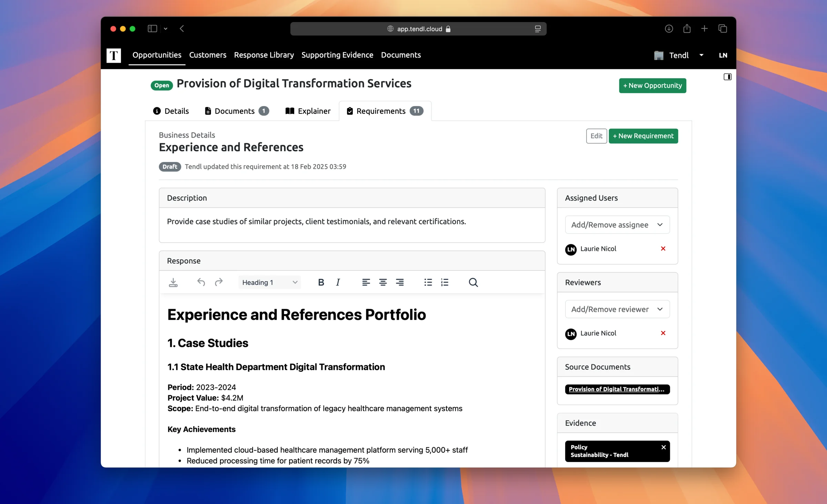Click the Provision of Digital Transformati source document
The height and width of the screenshot is (504, 827).
617,389
